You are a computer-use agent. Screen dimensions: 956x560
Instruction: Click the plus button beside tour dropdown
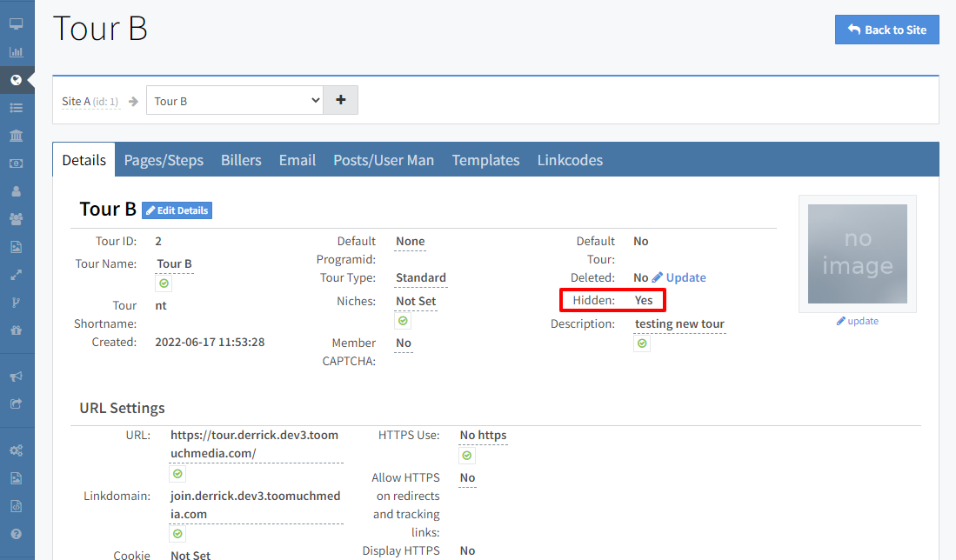[x=340, y=100]
